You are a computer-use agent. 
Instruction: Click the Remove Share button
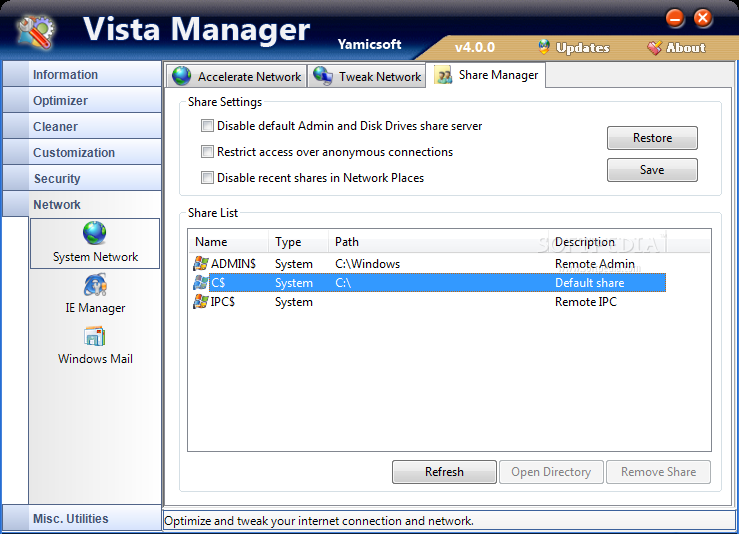point(658,472)
